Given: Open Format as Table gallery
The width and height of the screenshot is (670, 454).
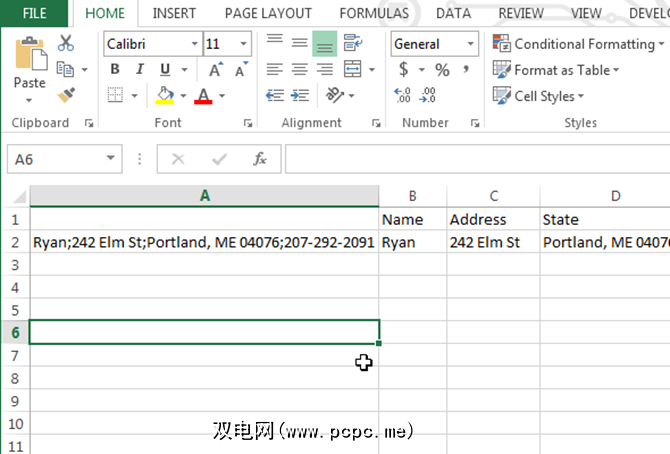Looking at the screenshot, I should tap(556, 70).
